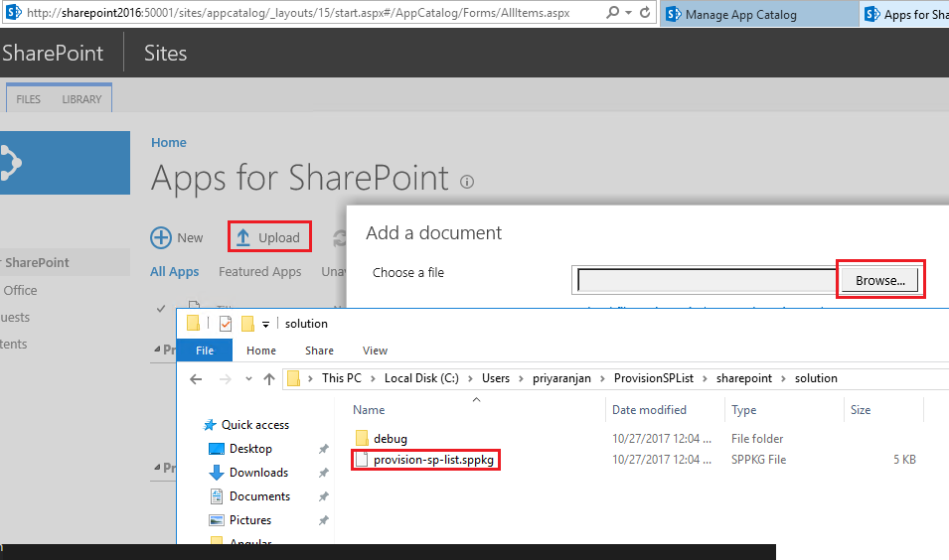The height and width of the screenshot is (560, 949).
Task: Click the Up one level arrow
Action: (269, 379)
